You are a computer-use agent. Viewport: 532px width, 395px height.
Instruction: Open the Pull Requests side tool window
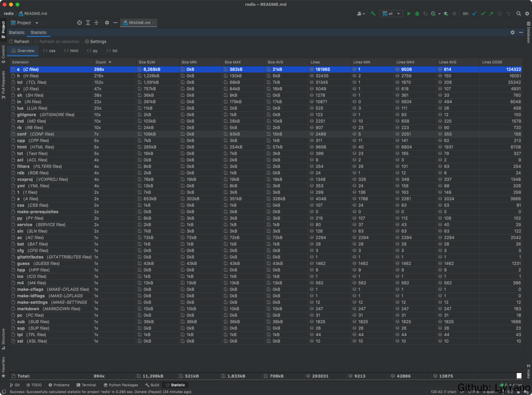coord(3,85)
